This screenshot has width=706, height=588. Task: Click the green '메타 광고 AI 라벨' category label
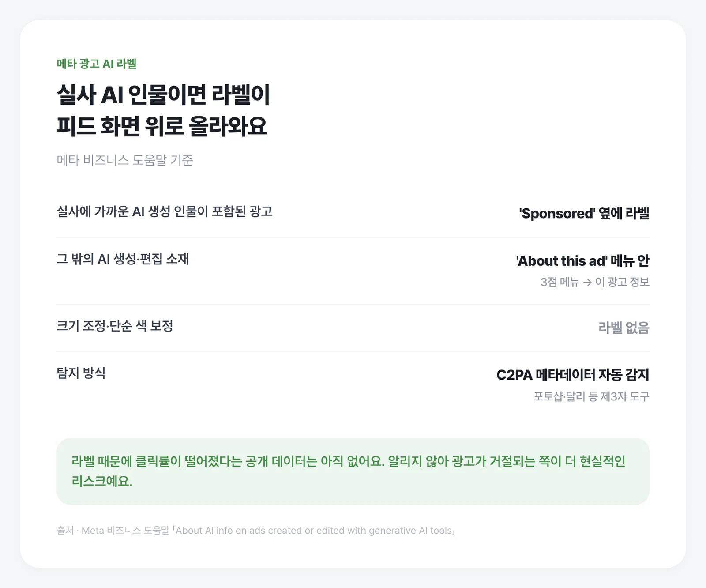coord(97,64)
